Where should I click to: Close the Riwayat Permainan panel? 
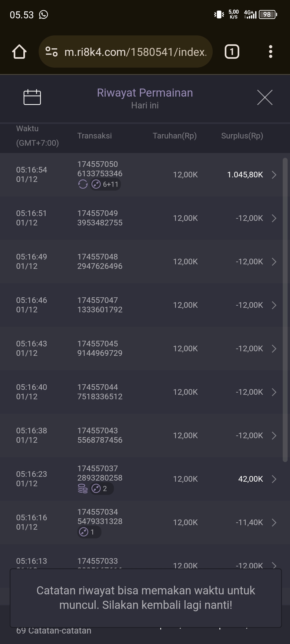pyautogui.click(x=265, y=97)
